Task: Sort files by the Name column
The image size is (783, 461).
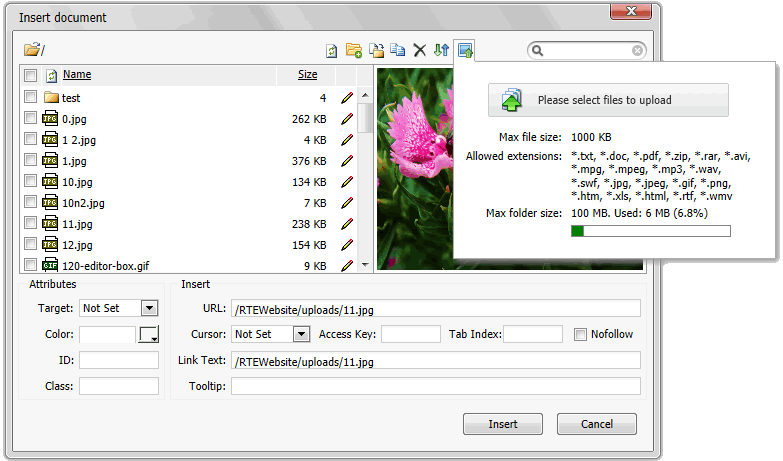Action: 77,74
